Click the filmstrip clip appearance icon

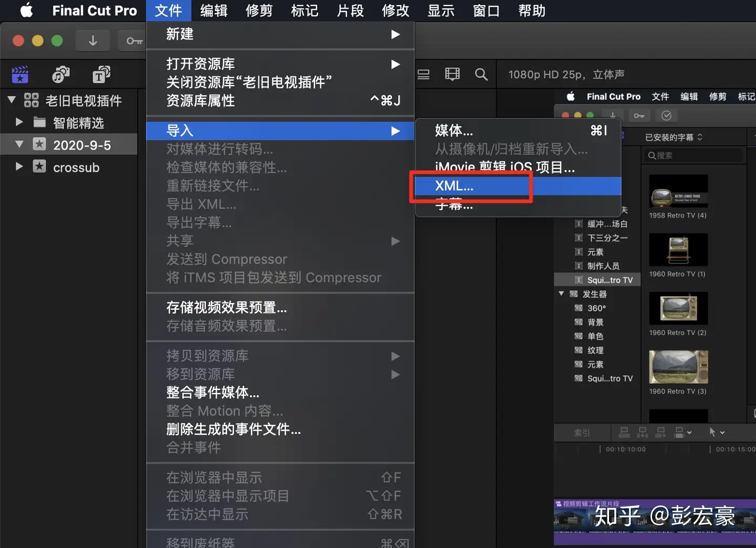click(x=452, y=75)
